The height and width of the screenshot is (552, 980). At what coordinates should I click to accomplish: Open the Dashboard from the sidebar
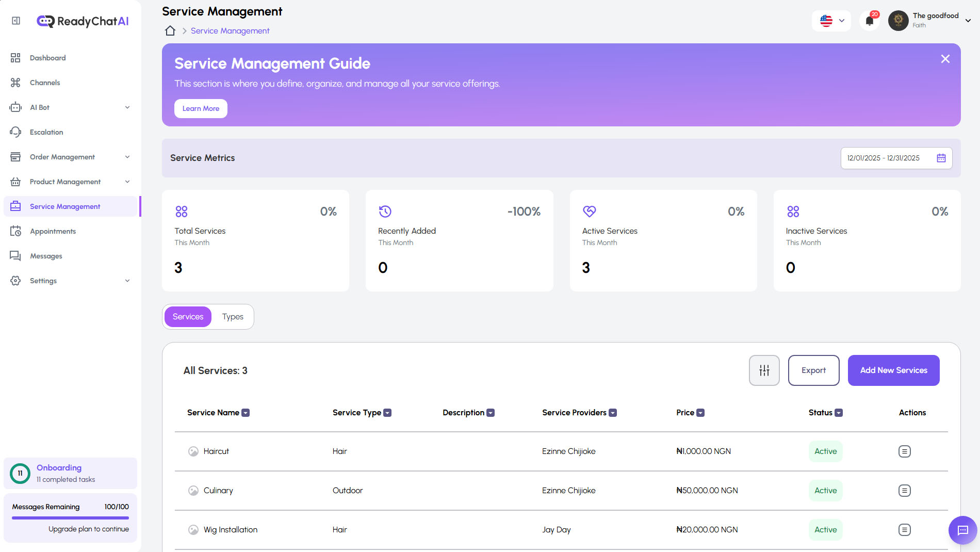tap(47, 58)
